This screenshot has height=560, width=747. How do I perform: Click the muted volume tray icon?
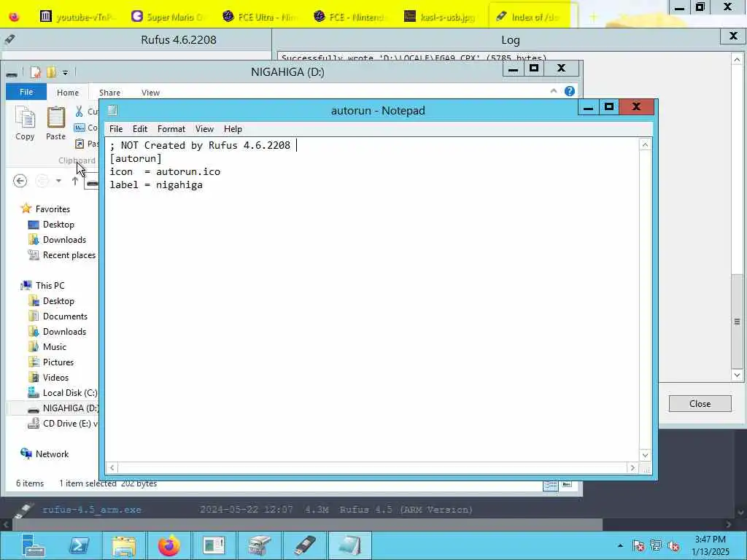673,545
